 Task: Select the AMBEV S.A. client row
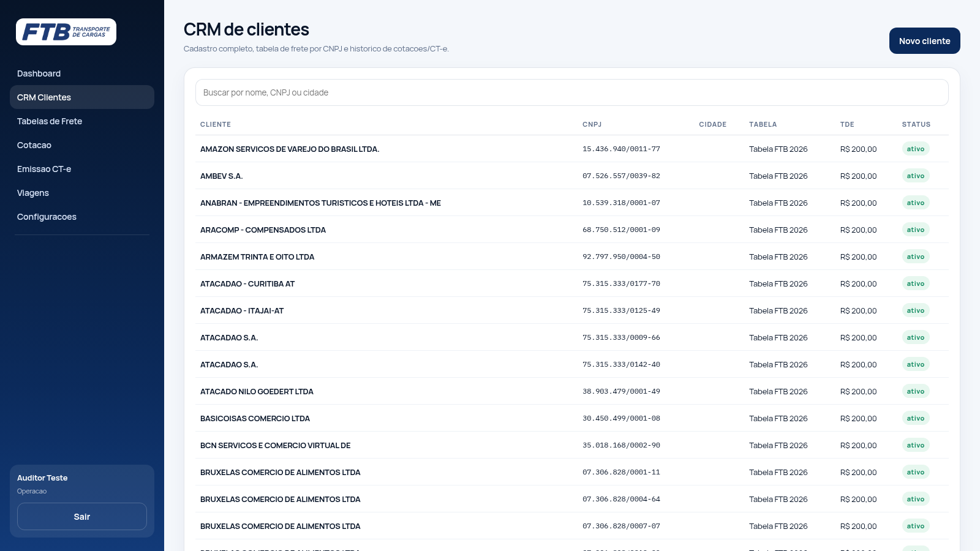[572, 176]
